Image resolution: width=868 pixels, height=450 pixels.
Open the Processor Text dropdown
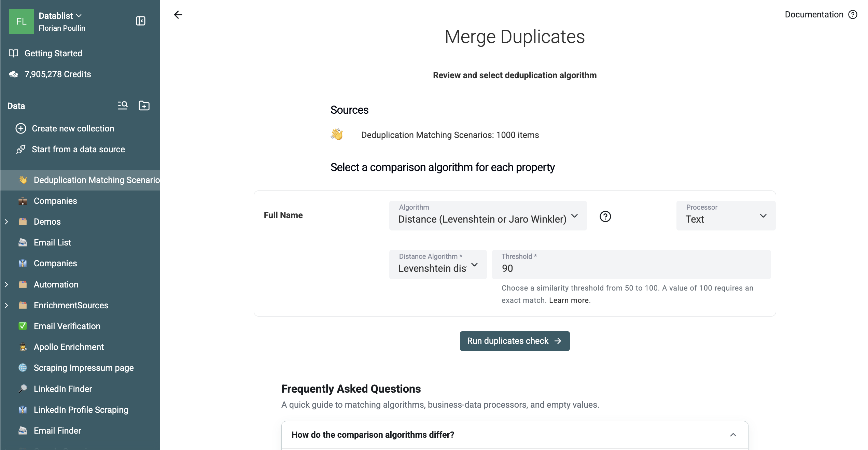click(726, 215)
